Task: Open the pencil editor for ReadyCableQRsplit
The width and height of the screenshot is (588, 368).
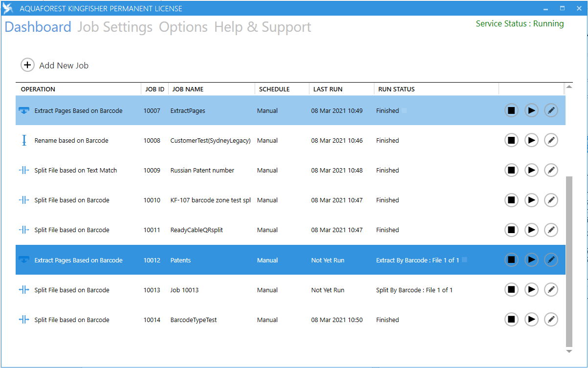Action: click(551, 230)
